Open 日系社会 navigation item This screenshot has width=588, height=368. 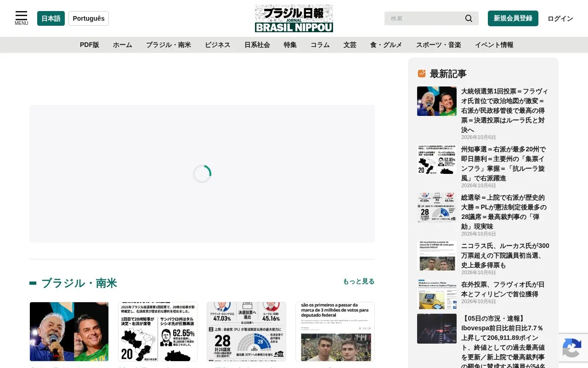click(x=257, y=45)
